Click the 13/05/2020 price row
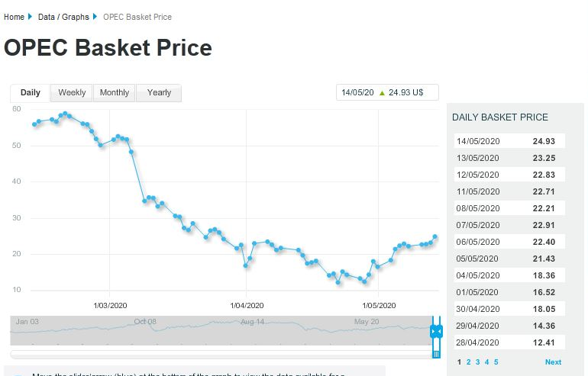 pyautogui.click(x=509, y=158)
